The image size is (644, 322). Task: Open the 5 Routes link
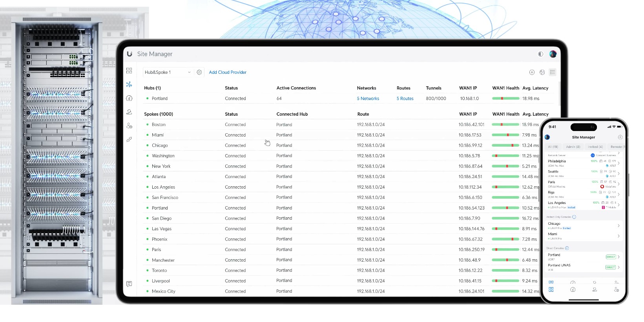(405, 98)
